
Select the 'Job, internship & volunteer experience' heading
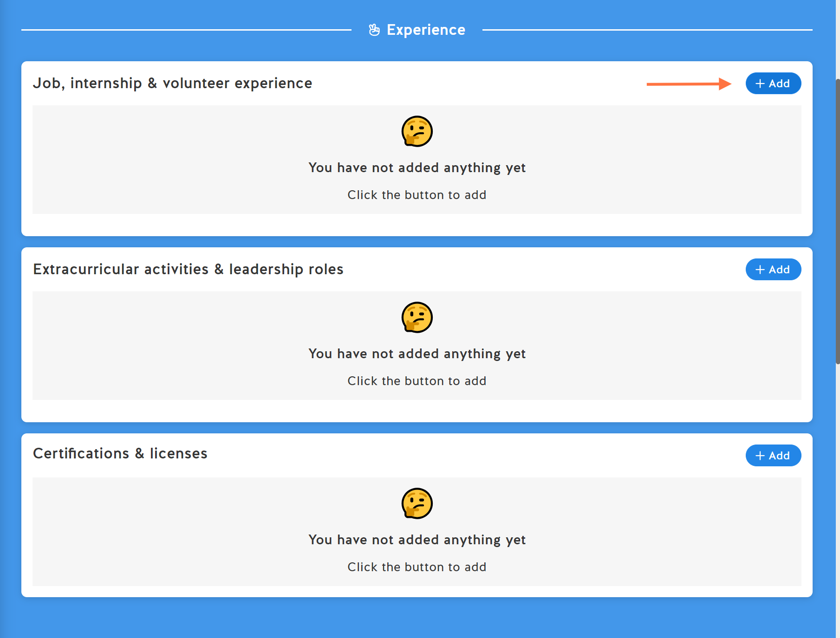click(x=173, y=83)
